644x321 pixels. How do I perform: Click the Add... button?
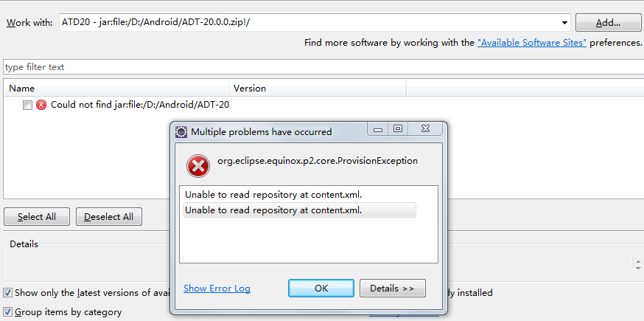[x=608, y=23]
